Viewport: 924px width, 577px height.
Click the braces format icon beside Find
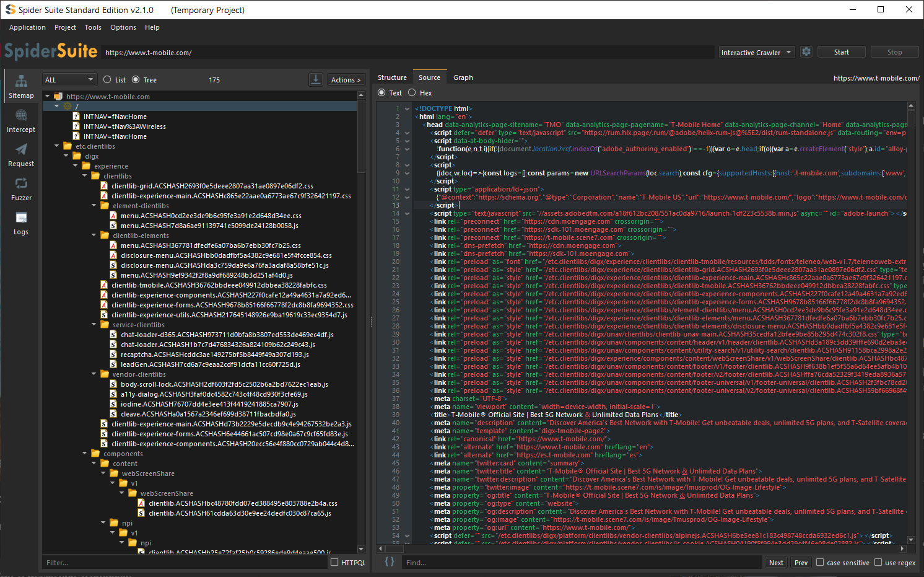click(389, 562)
